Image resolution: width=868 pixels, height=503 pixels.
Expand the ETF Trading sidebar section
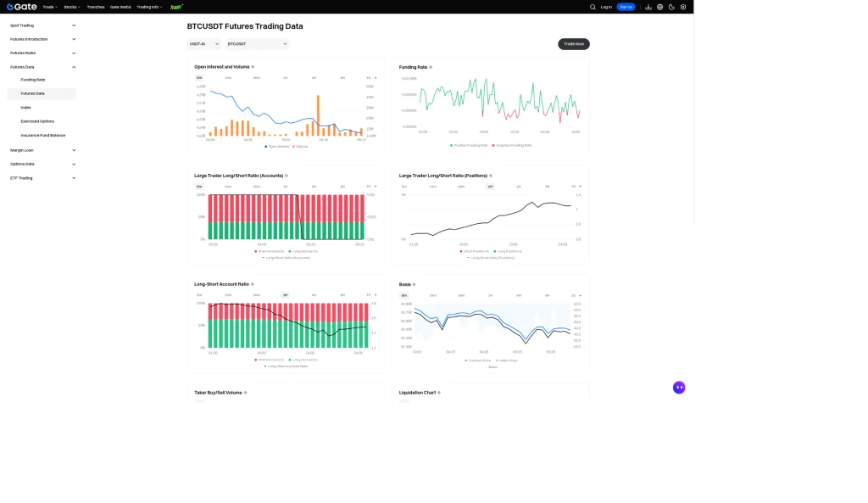point(42,178)
